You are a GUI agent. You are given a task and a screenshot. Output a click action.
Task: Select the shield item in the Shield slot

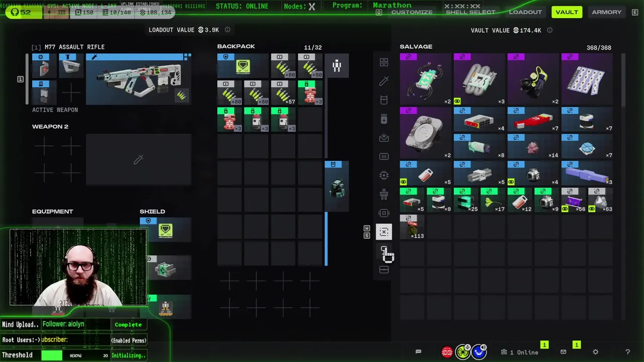tap(166, 230)
